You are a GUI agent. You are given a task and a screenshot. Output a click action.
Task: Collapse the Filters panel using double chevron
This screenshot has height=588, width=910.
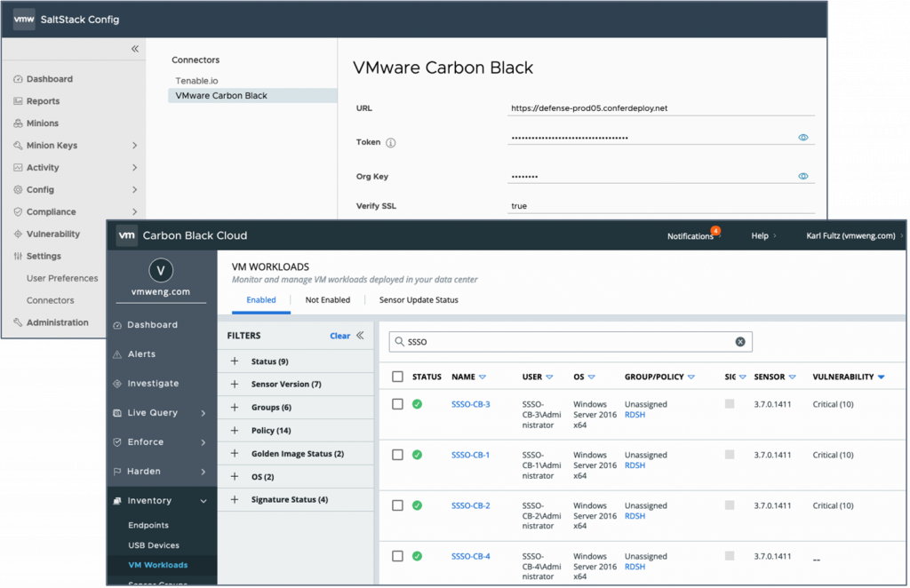[360, 336]
